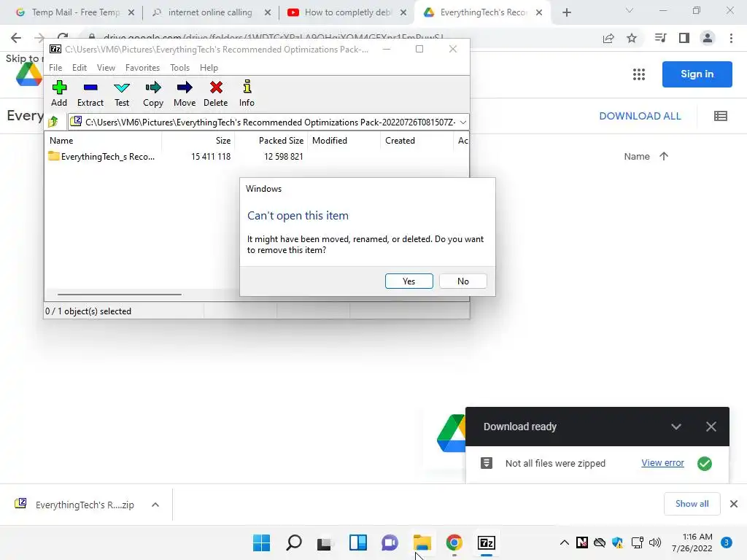The width and height of the screenshot is (747, 560).
Task: Collapse the Download ready notification
Action: [676, 427]
